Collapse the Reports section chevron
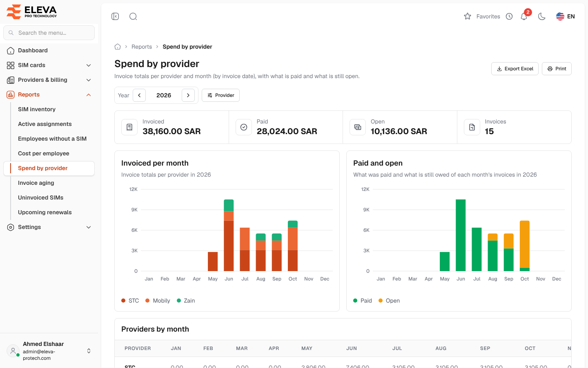588x368 pixels. 89,95
